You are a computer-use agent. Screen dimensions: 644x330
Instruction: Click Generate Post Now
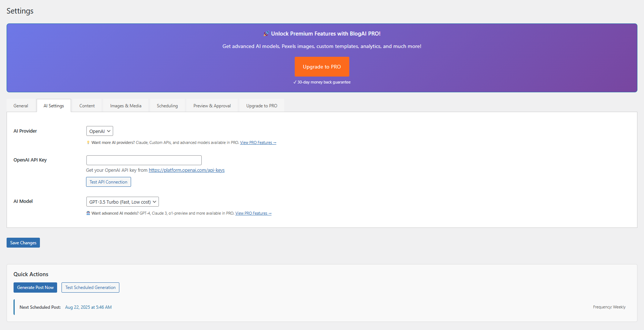click(36, 288)
